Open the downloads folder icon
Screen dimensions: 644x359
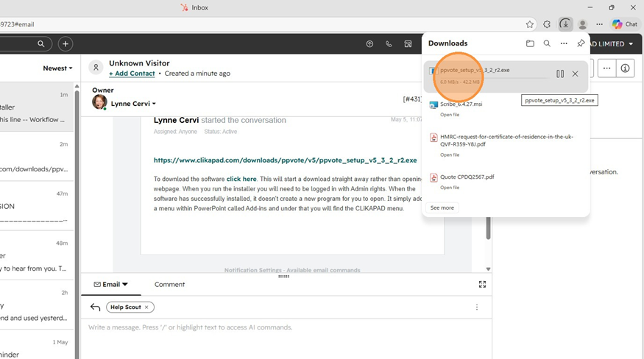tap(530, 43)
